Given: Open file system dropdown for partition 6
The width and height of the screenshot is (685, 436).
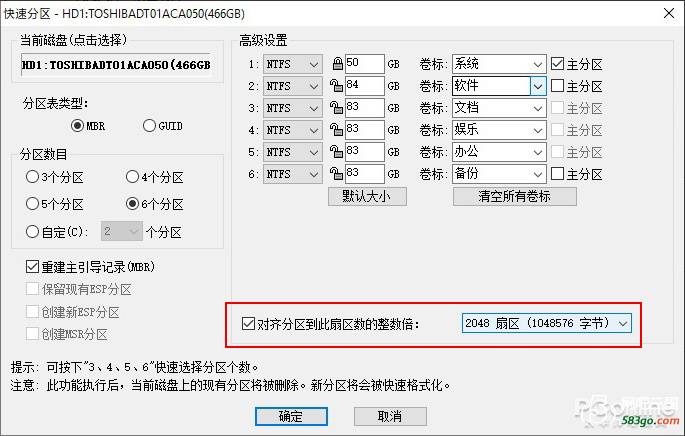Looking at the screenshot, I should pyautogui.click(x=293, y=174).
